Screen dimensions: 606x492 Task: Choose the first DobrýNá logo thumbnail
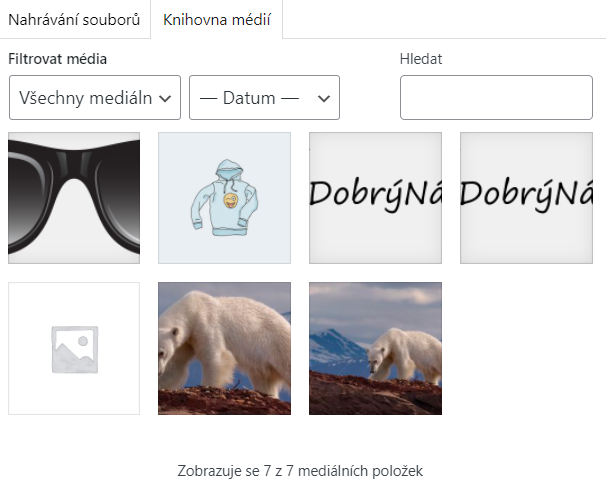coord(375,198)
